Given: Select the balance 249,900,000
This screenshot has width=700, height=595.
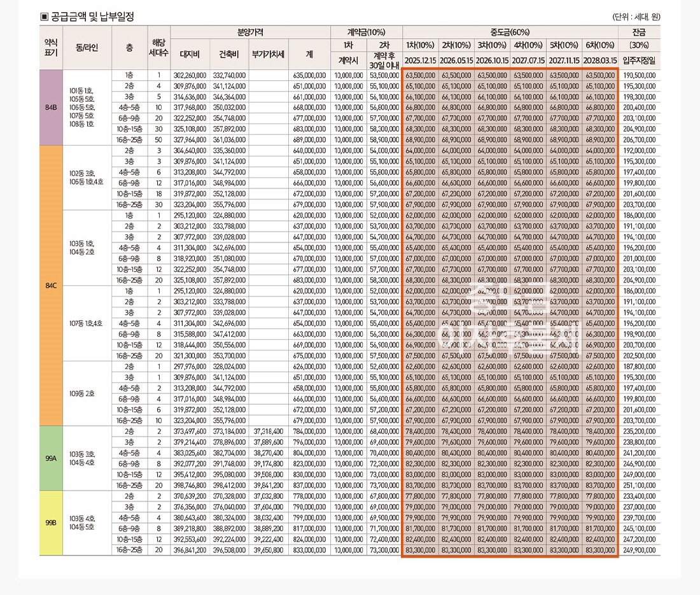Looking at the screenshot, I should pos(640,550).
